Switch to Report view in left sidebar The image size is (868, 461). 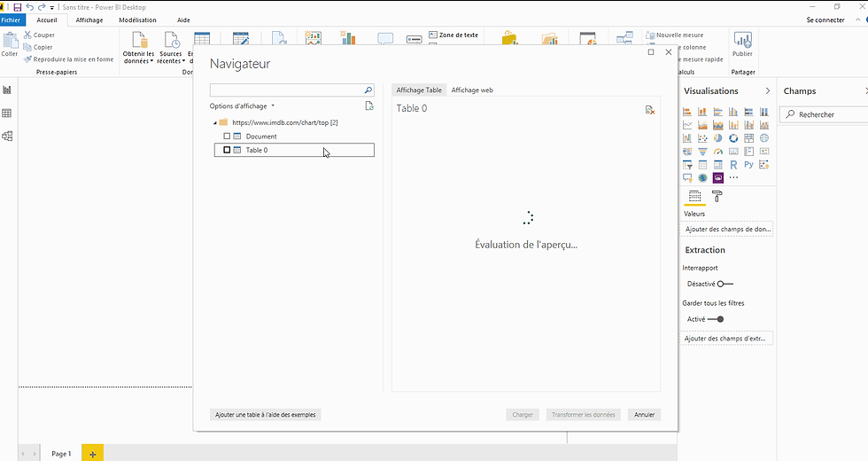[7, 90]
